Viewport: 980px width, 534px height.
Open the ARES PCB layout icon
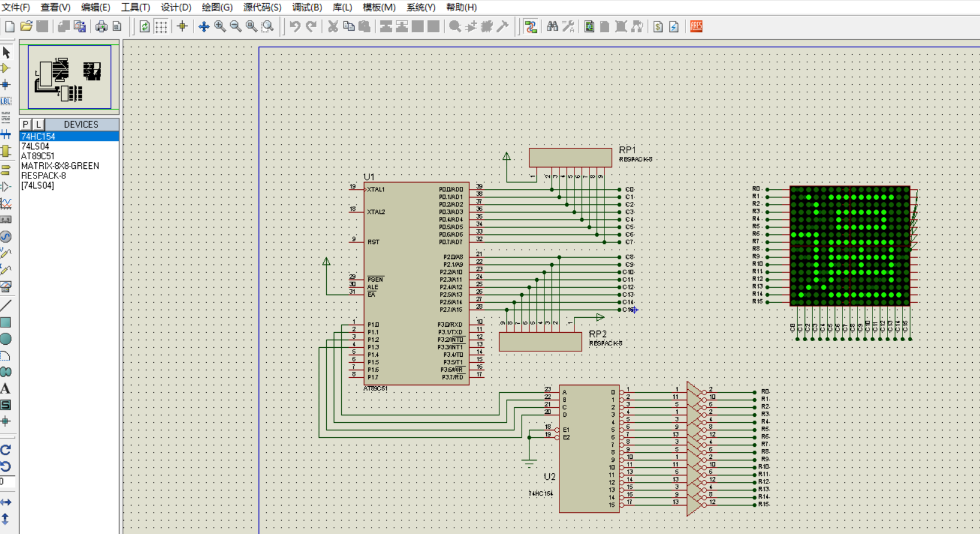696,26
